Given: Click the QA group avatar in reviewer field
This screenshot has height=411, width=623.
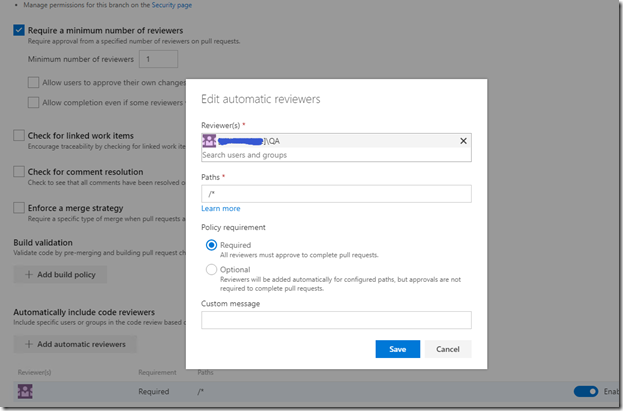Looking at the screenshot, I should pos(209,141).
